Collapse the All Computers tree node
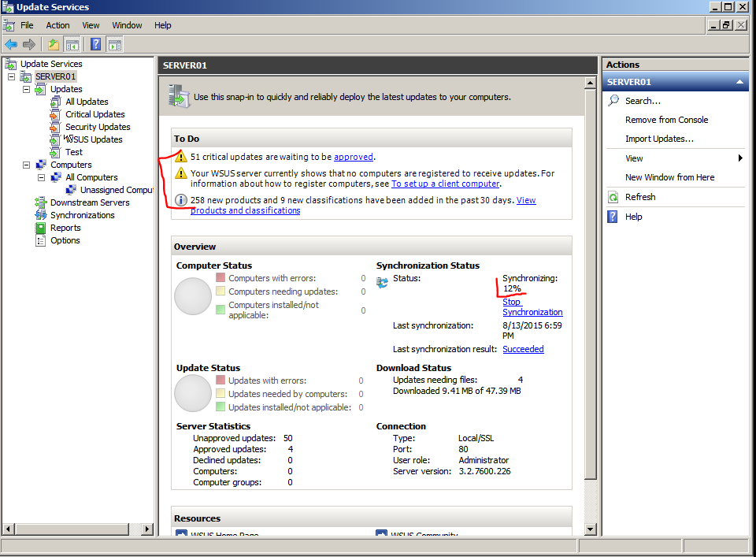This screenshot has height=557, width=756. (42, 177)
